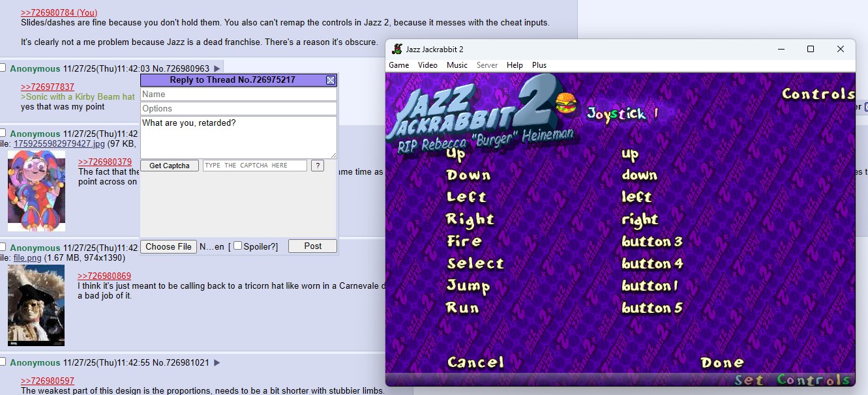868x395 pixels.
Task: Close the Reply to Thread quick-reply box
Action: click(x=331, y=80)
